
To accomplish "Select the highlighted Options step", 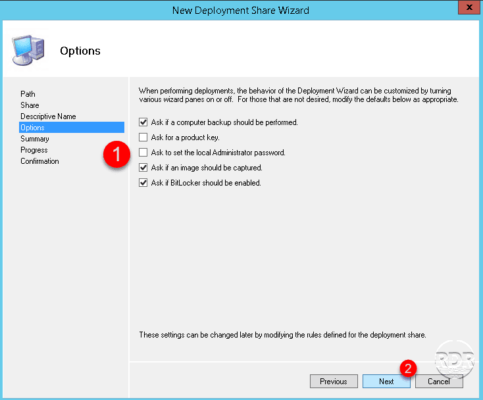I will click(x=72, y=127).
